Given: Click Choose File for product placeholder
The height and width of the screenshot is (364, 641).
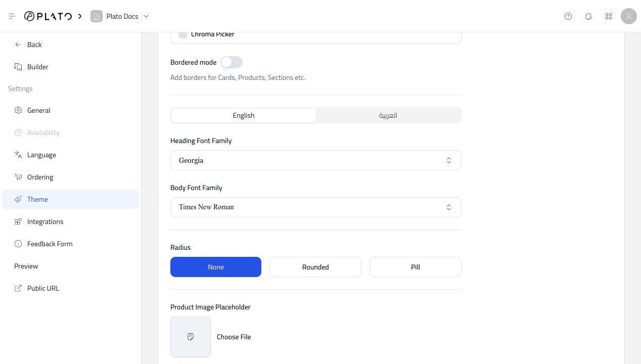Looking at the screenshot, I should click(x=234, y=337).
